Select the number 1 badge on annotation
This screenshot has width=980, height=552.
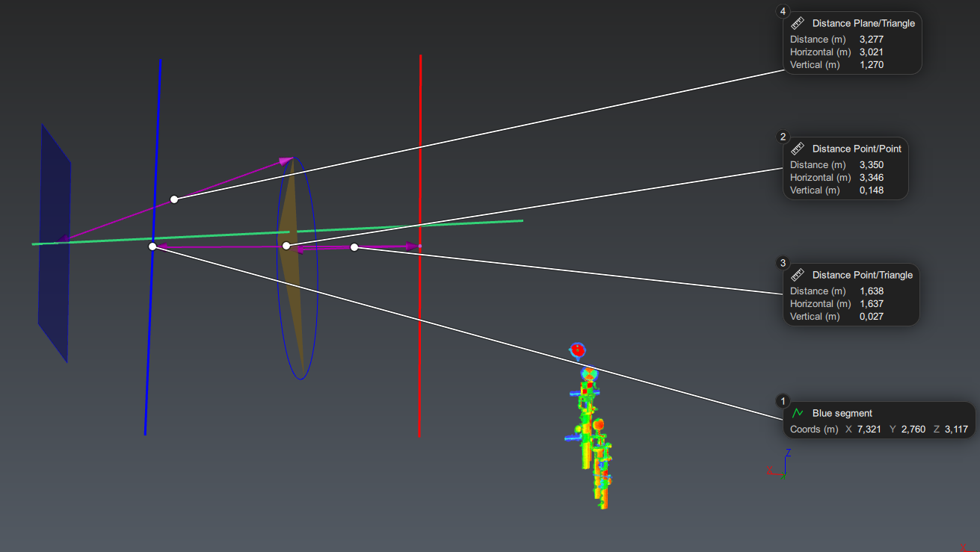click(x=783, y=401)
